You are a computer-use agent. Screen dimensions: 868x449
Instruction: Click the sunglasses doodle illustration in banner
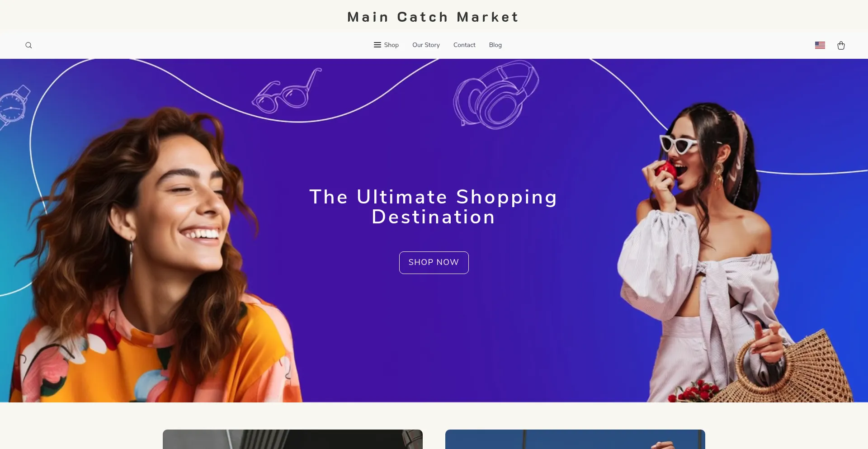coord(287,91)
